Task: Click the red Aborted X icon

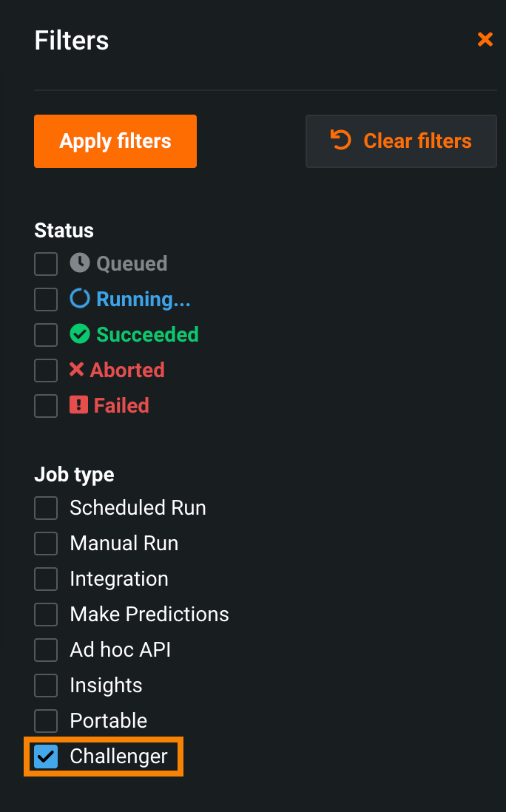Action: point(77,370)
